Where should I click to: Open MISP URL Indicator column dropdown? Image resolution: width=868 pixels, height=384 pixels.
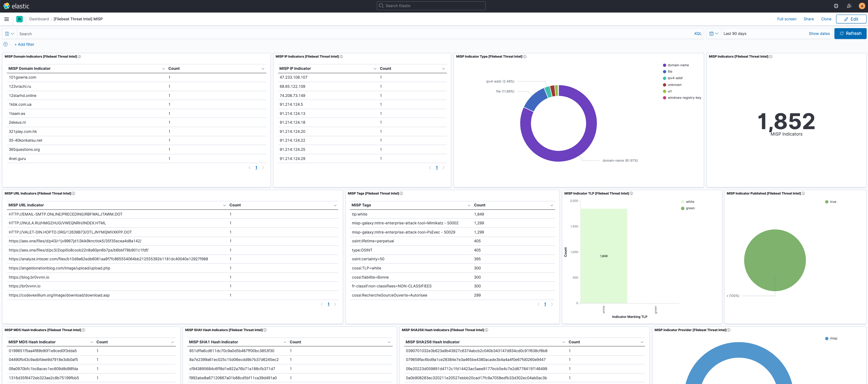[x=224, y=205]
